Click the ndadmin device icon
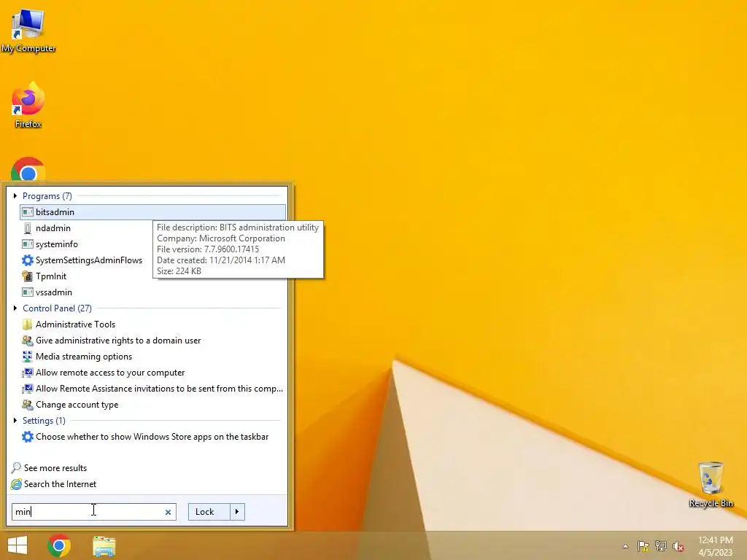This screenshot has width=747, height=560. coord(28,228)
